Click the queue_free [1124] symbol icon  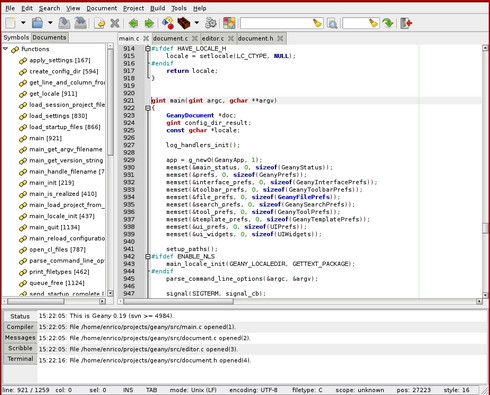(23, 283)
